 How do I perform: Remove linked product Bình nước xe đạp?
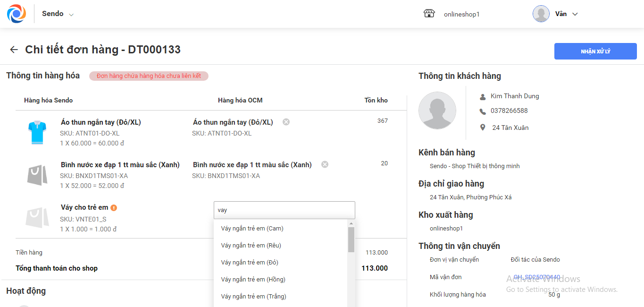pyautogui.click(x=325, y=164)
